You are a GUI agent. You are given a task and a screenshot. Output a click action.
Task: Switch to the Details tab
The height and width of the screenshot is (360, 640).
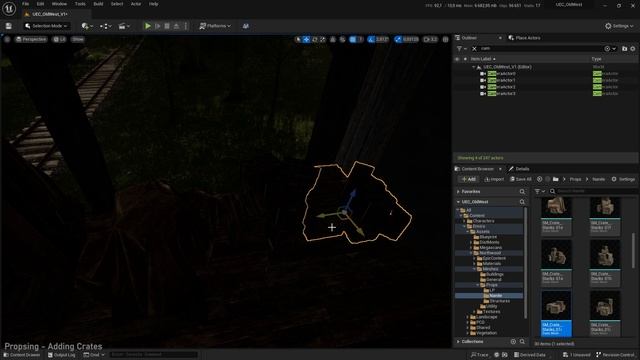[x=519, y=169]
